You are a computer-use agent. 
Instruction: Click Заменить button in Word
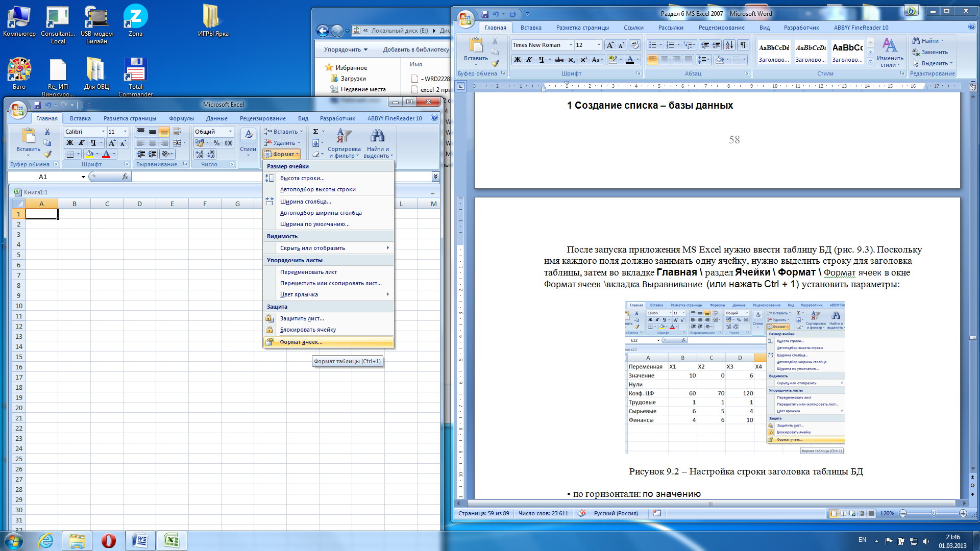click(x=930, y=52)
